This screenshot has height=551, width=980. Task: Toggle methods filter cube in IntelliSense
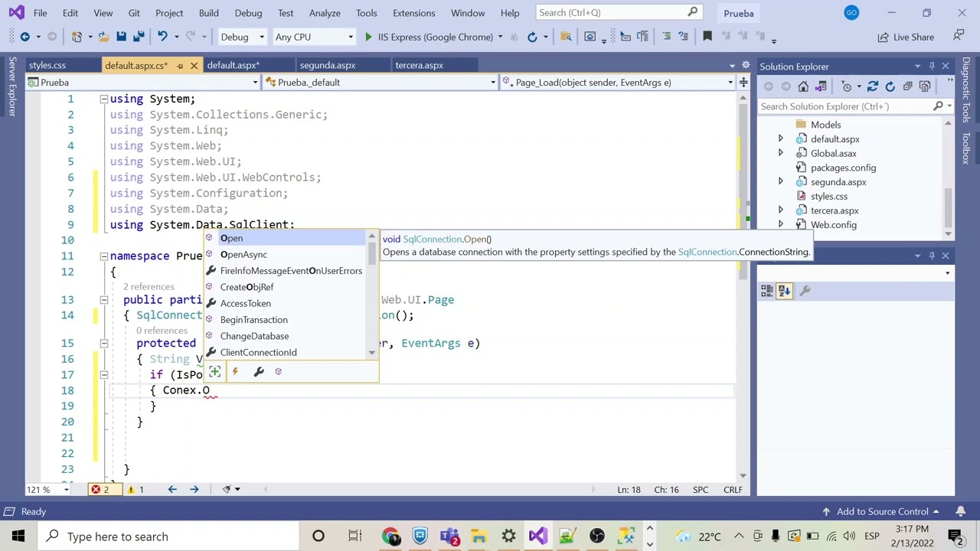pos(279,372)
